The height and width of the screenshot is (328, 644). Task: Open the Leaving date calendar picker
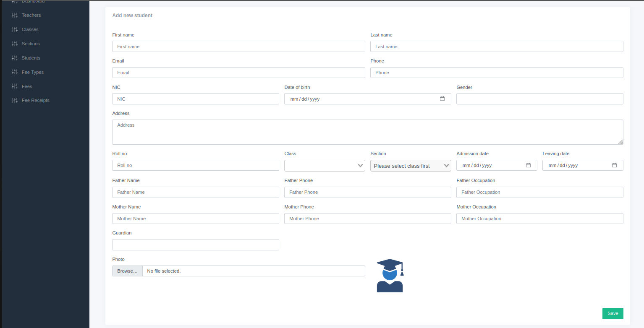(x=614, y=165)
